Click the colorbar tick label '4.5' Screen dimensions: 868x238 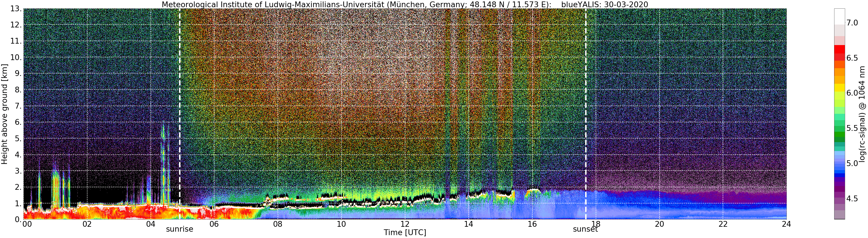point(852,199)
